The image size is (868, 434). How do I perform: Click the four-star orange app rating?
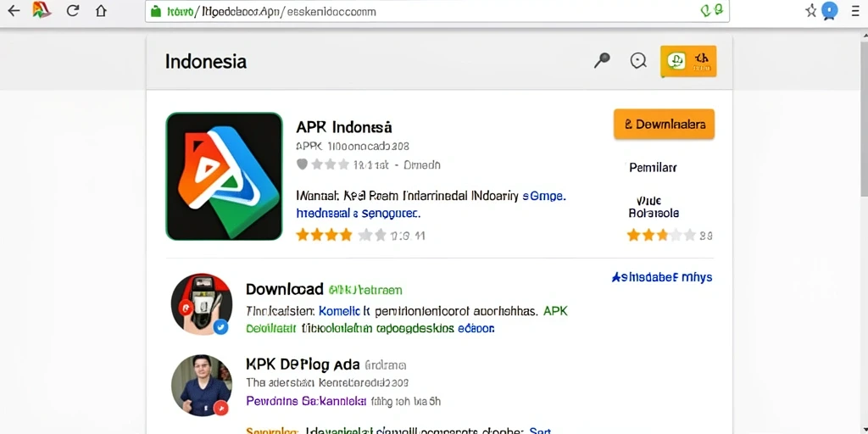(325, 236)
